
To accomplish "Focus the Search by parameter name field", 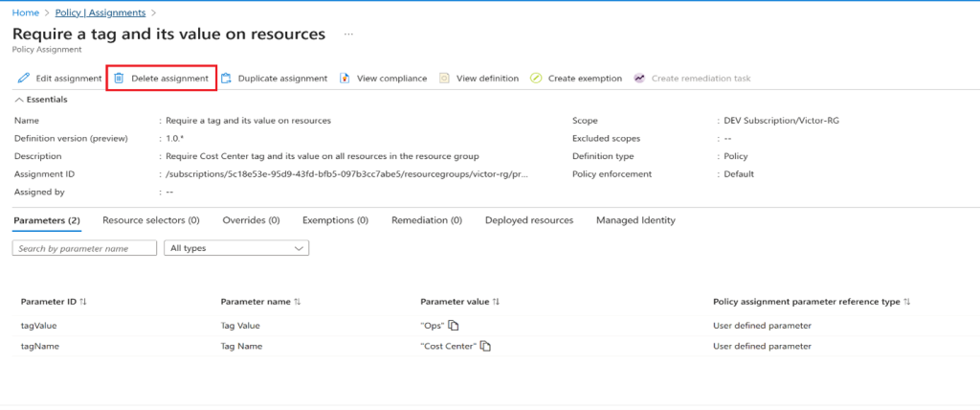I will click(x=84, y=248).
